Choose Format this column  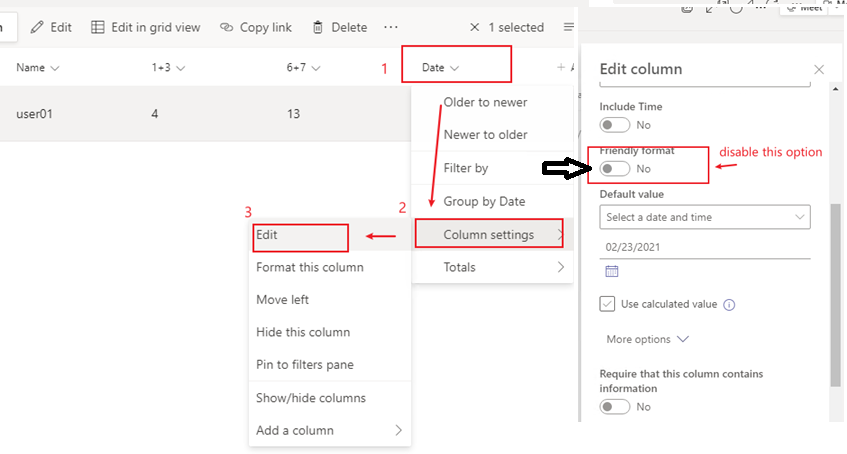click(x=310, y=267)
